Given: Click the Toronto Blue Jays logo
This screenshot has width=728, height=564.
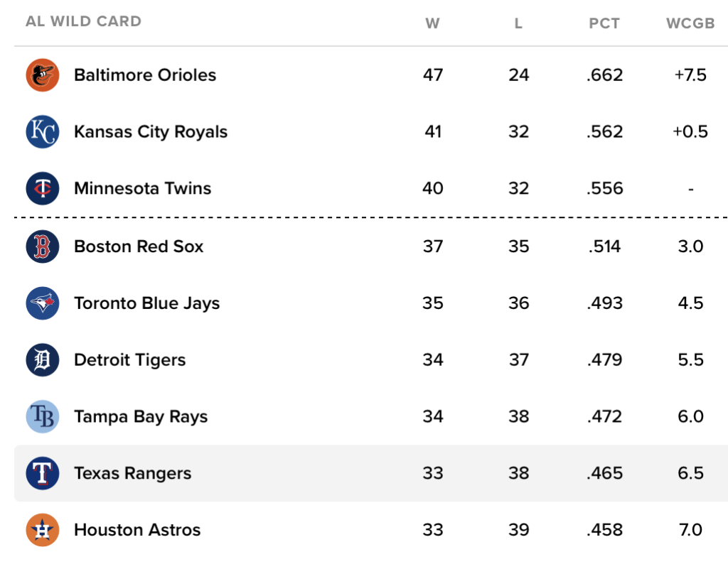Looking at the screenshot, I should [x=43, y=303].
